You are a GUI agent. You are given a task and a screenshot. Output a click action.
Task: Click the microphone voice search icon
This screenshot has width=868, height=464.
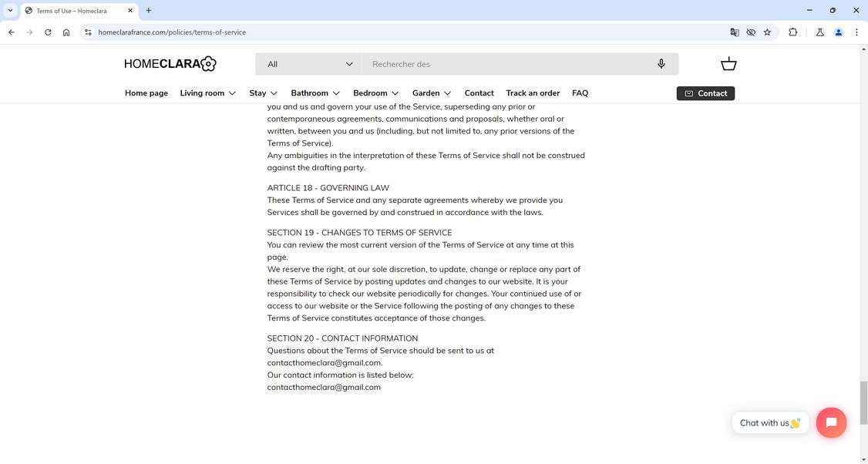[661, 64]
